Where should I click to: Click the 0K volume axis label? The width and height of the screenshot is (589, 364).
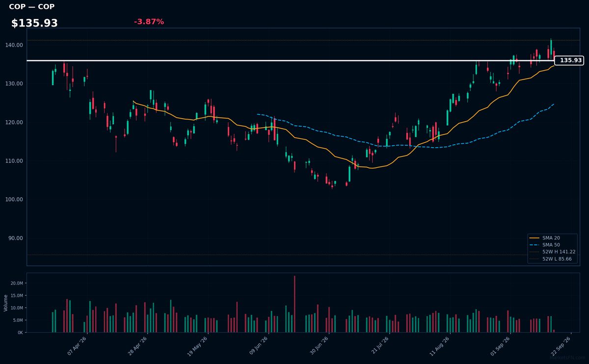pyautogui.click(x=20, y=333)
